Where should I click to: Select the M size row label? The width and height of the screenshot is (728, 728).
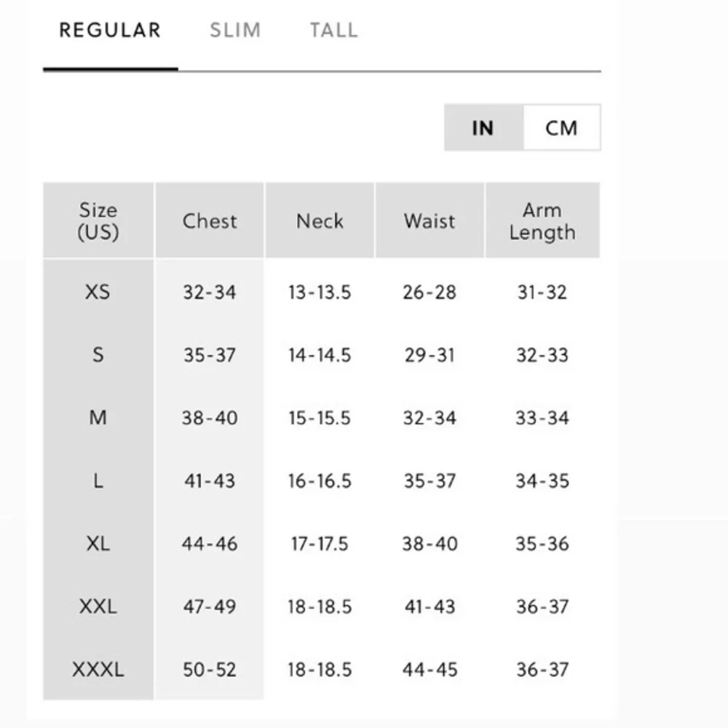click(x=98, y=417)
